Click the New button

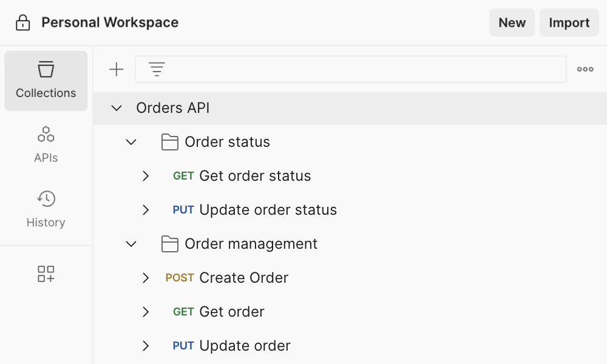(x=512, y=23)
